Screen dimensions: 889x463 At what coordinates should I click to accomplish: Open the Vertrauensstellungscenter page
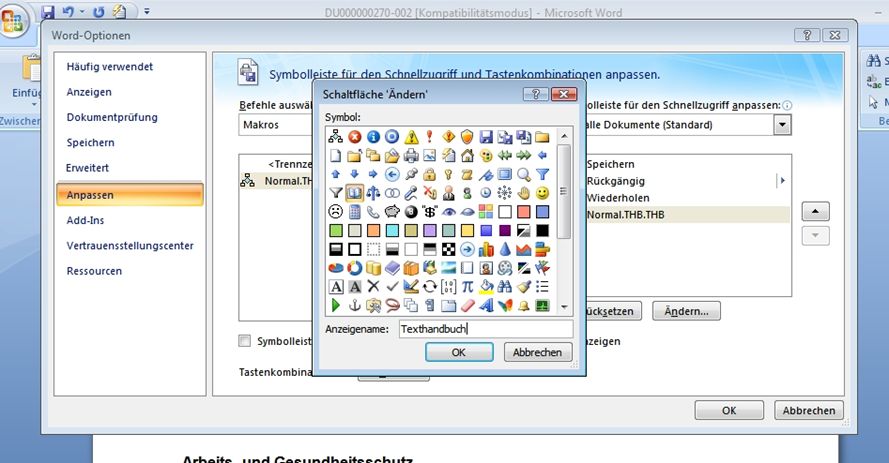130,246
